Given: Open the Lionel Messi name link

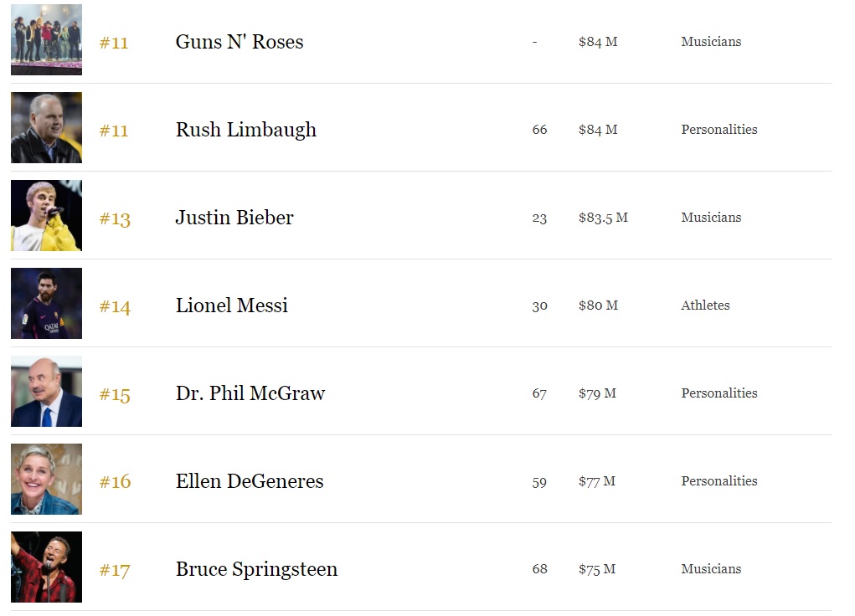Looking at the screenshot, I should click(231, 305).
